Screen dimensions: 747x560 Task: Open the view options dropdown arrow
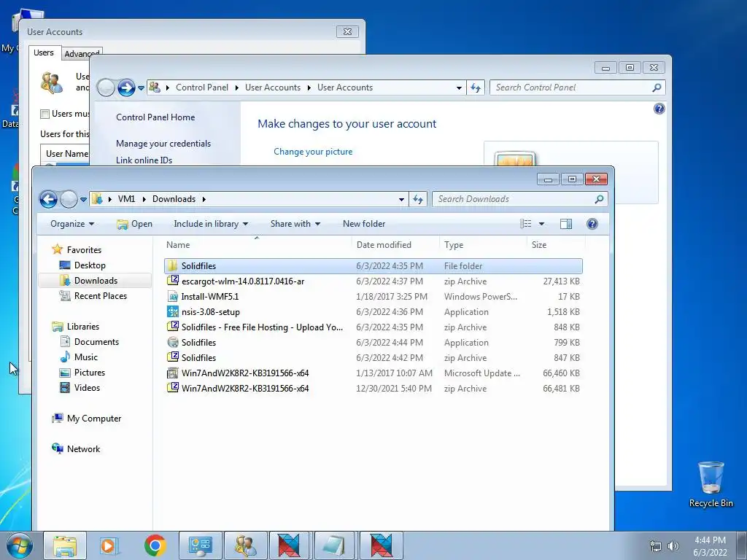pyautogui.click(x=541, y=224)
